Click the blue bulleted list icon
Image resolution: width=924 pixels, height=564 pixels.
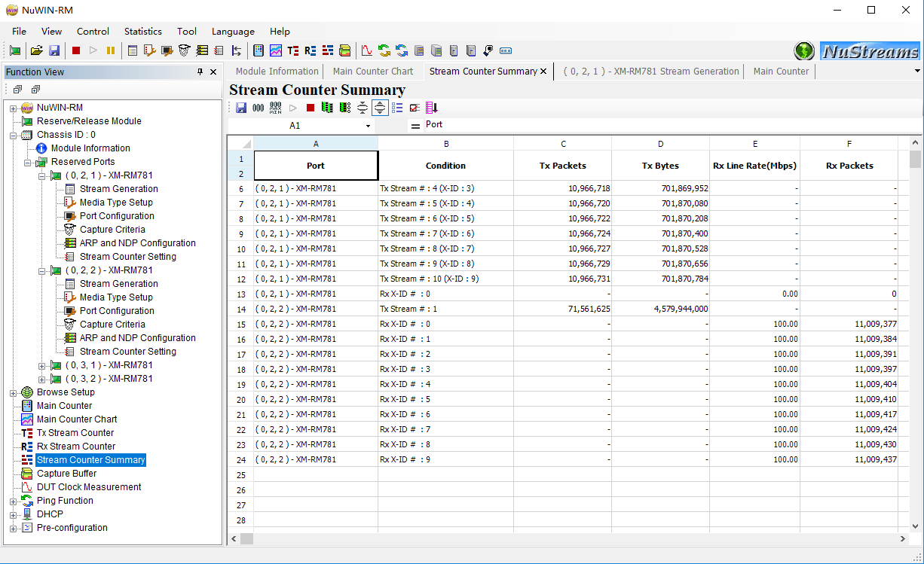pos(397,108)
